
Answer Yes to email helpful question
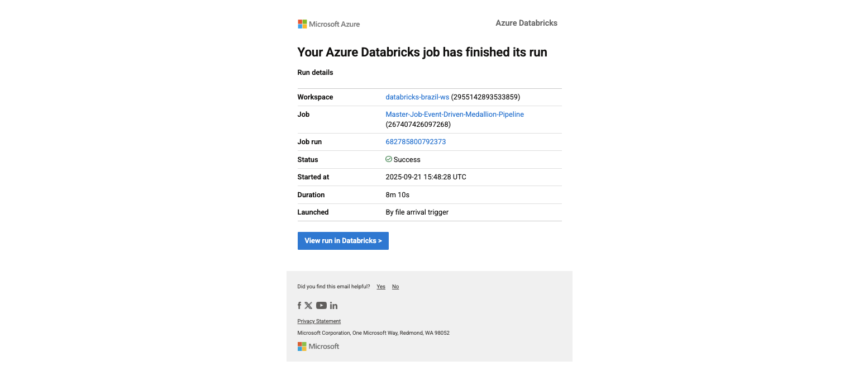[381, 287]
